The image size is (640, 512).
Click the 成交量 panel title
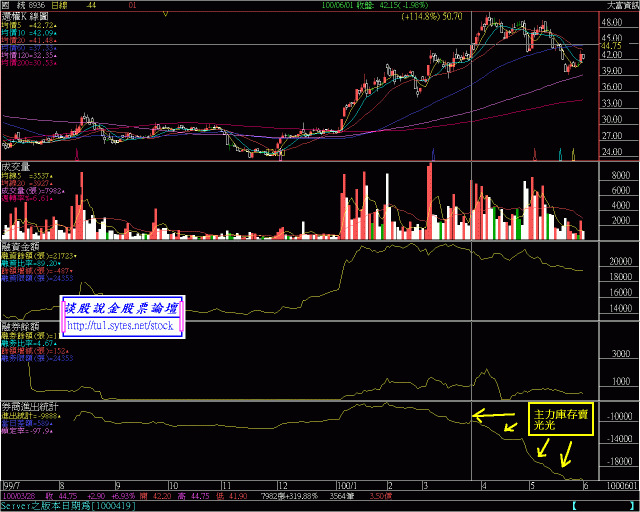tap(16, 167)
